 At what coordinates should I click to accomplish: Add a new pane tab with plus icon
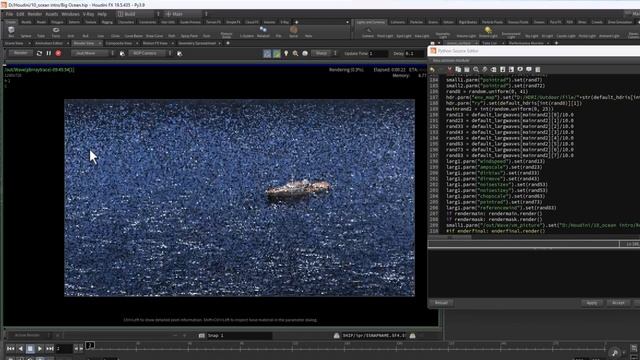(228, 43)
